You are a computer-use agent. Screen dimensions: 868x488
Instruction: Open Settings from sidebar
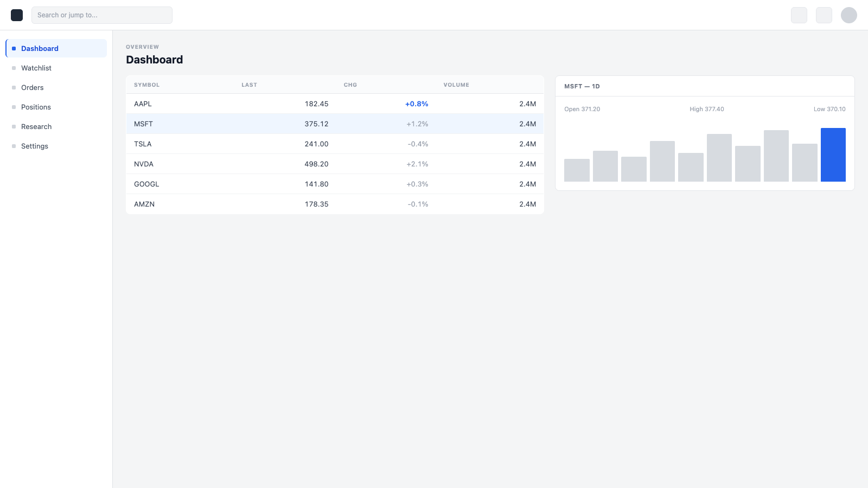click(x=56, y=146)
